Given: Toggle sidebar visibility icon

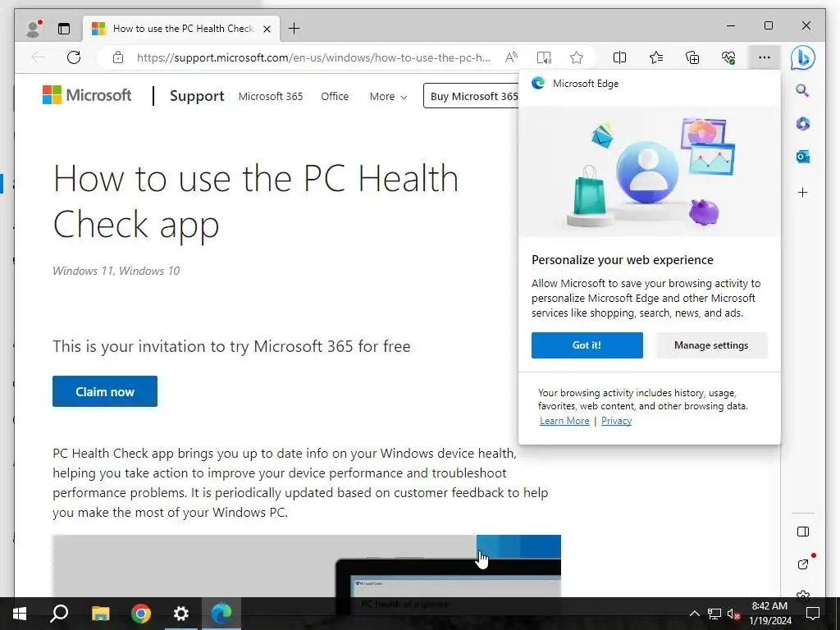Looking at the screenshot, I should point(802,532).
